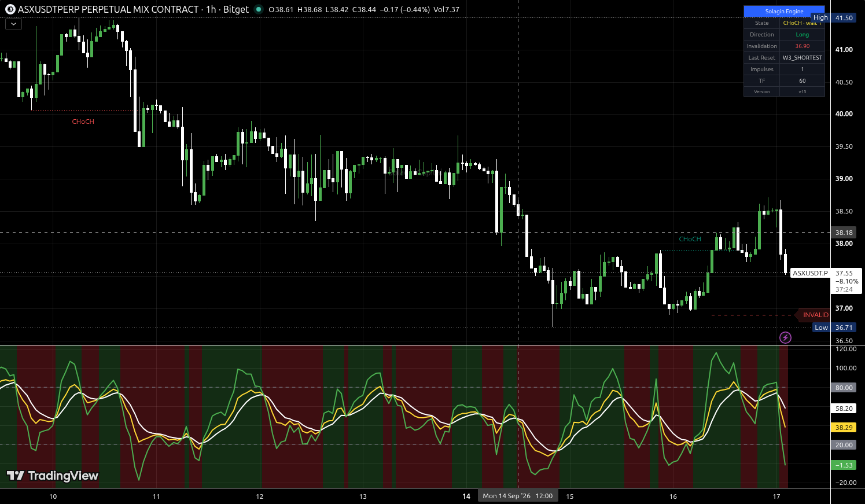
Task: Click the CHoCH - wait state value
Action: pyautogui.click(x=802, y=23)
